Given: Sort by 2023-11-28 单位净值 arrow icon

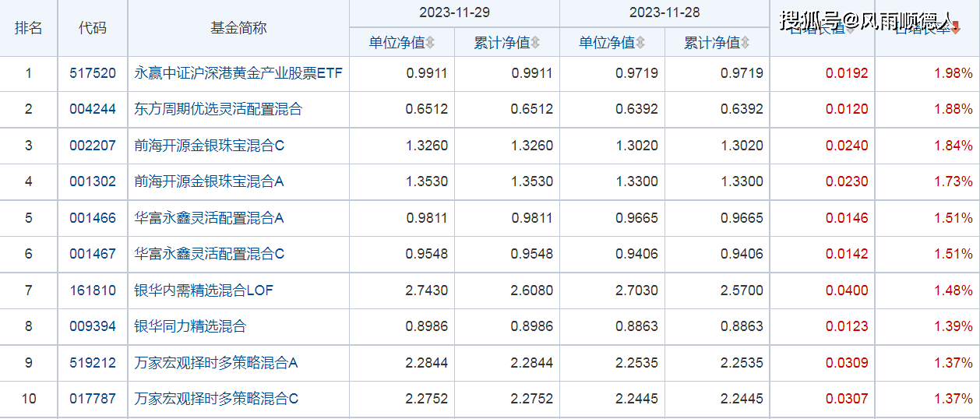Looking at the screenshot, I should point(640,43).
